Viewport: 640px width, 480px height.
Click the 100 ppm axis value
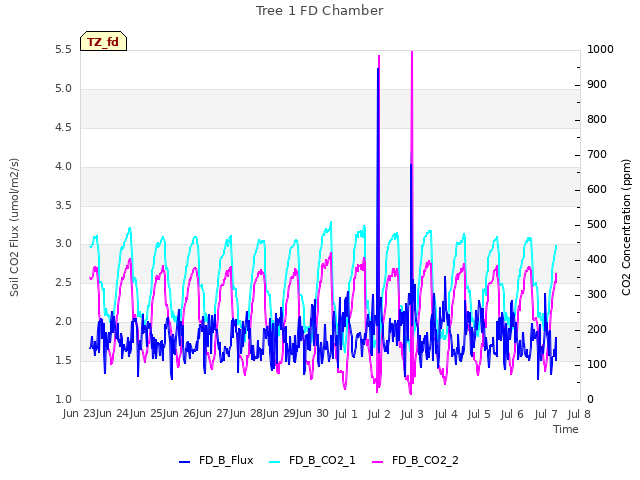click(x=597, y=364)
